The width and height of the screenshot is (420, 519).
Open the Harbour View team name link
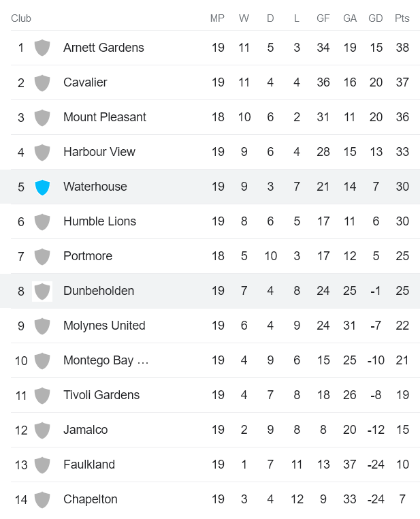pyautogui.click(x=99, y=152)
